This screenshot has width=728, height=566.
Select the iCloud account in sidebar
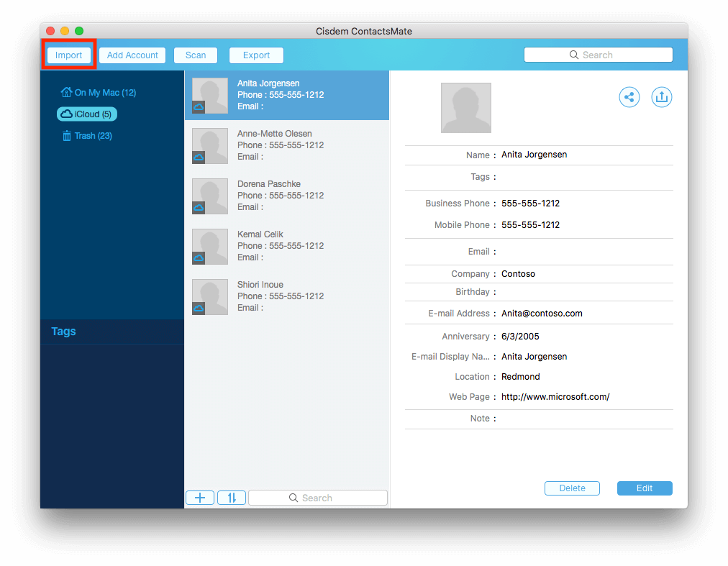[86, 114]
